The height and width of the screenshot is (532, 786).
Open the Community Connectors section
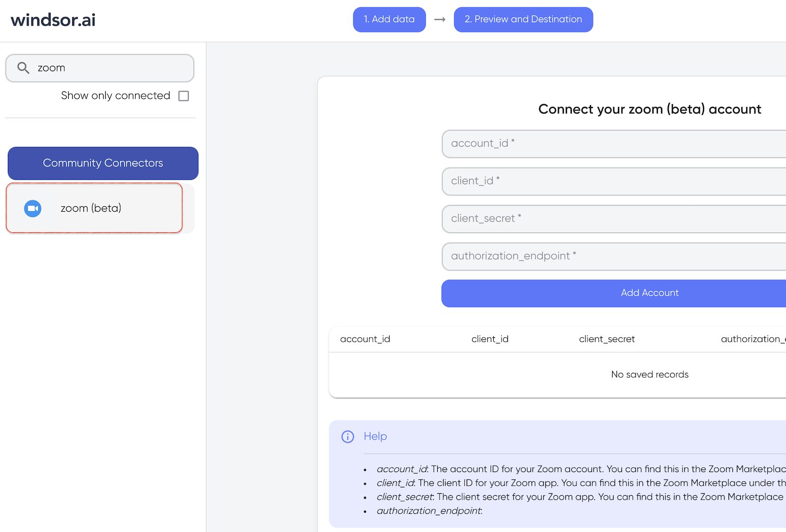[103, 163]
